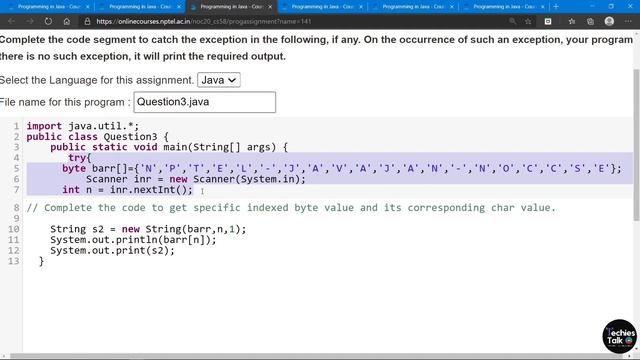Click line number 1 in the gutter

pyautogui.click(x=16, y=126)
